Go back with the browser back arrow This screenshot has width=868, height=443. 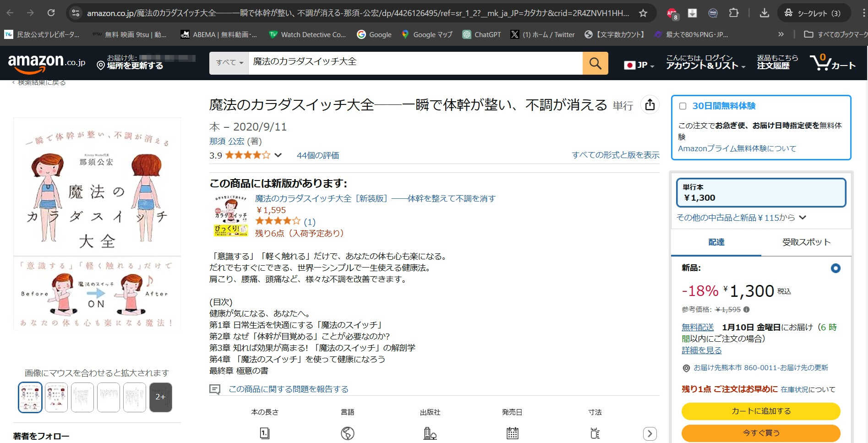pos(10,13)
